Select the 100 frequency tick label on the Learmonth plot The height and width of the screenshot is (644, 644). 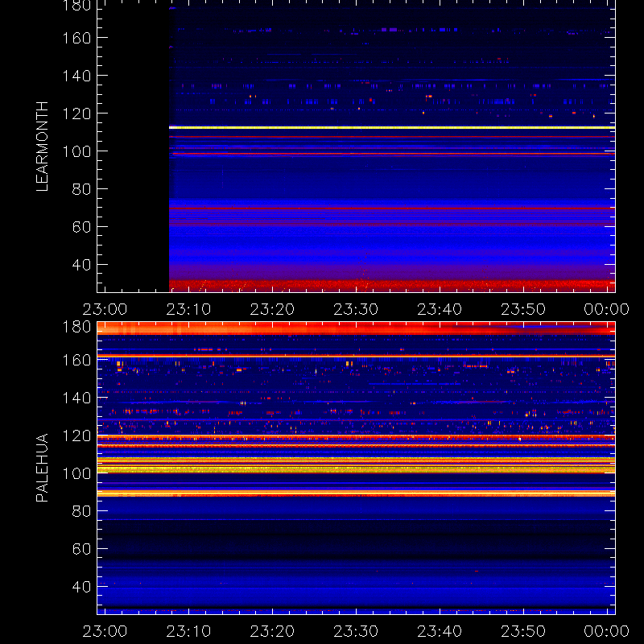tap(76, 151)
